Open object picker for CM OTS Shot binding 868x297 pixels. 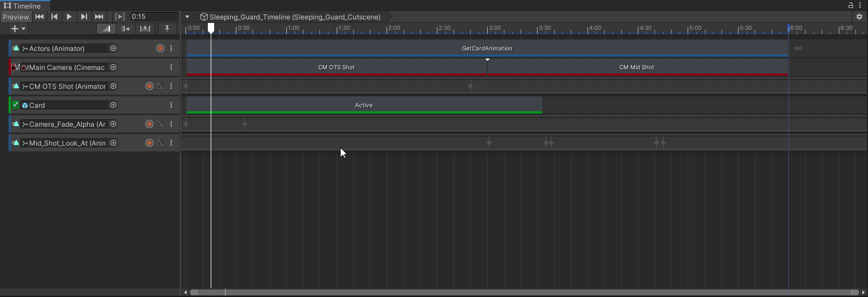[x=113, y=86]
